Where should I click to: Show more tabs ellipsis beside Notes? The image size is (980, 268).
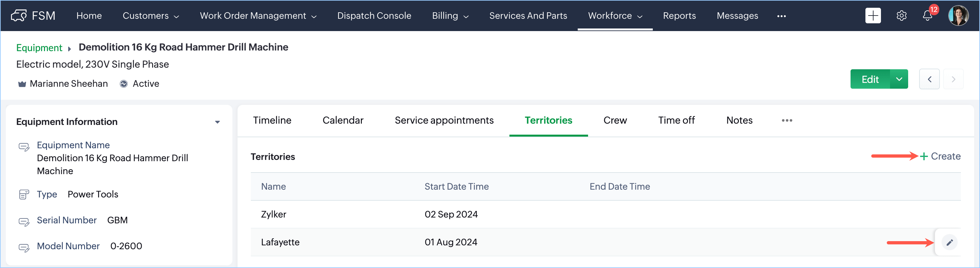click(787, 120)
